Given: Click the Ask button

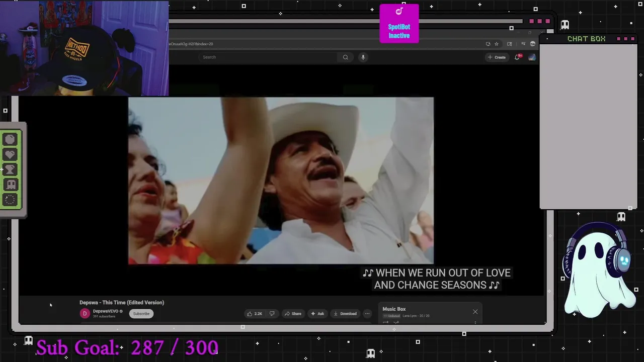Looking at the screenshot, I should [x=317, y=314].
